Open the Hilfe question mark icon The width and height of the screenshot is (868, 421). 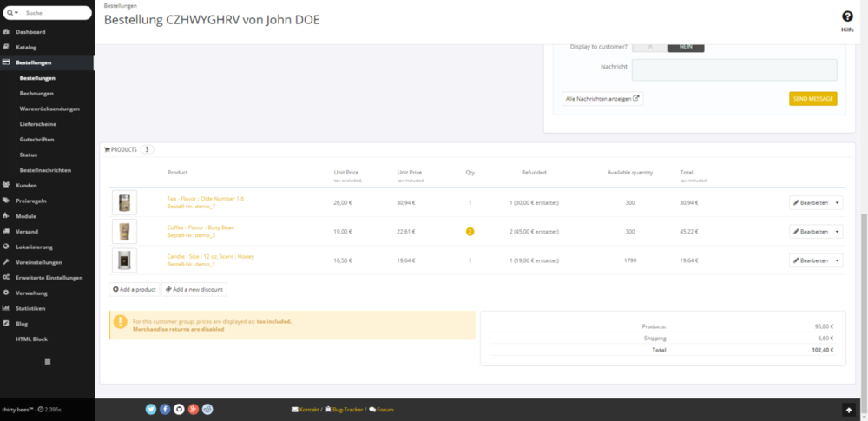[847, 16]
